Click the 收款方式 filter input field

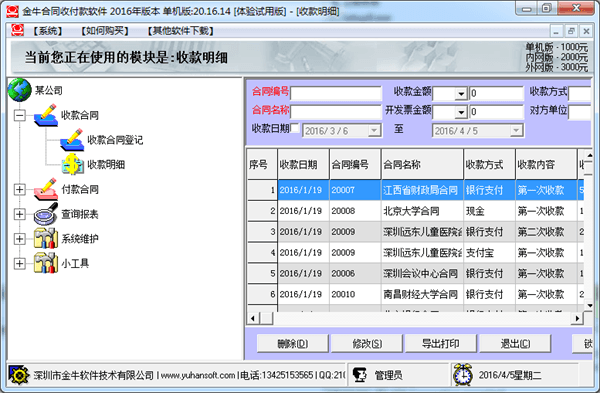580,93
